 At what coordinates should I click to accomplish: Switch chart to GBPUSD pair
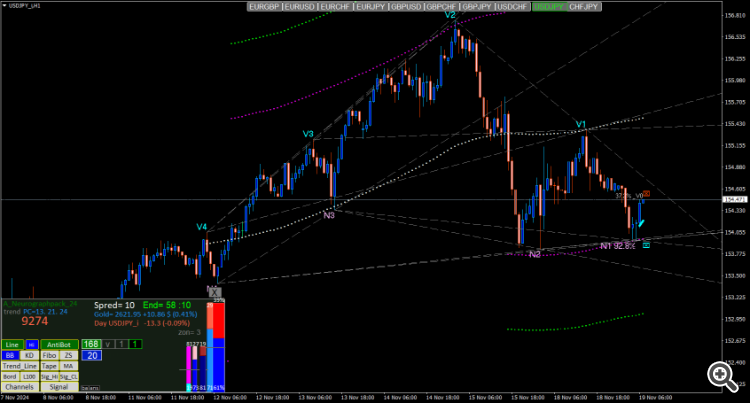click(x=406, y=7)
